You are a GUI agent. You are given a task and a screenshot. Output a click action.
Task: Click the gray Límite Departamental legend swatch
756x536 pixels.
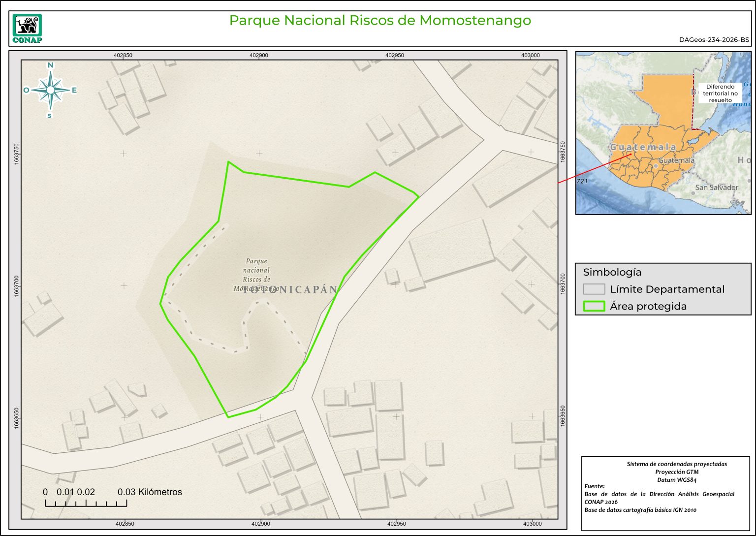[x=594, y=289]
